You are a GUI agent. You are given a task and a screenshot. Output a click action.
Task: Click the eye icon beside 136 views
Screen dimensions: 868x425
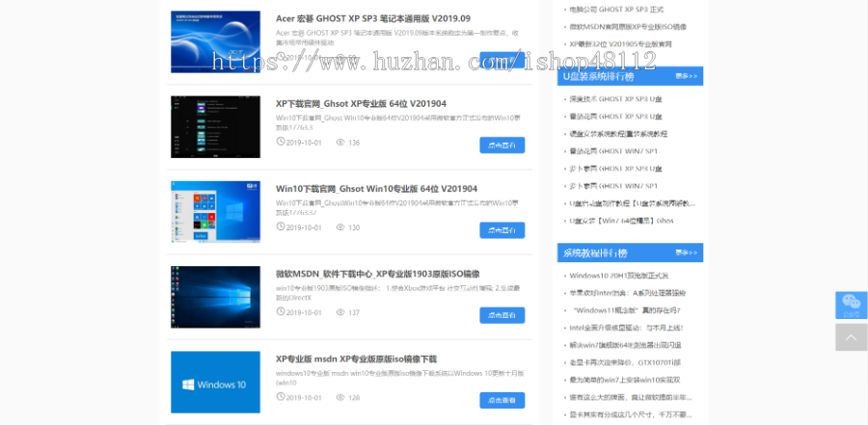[340, 143]
